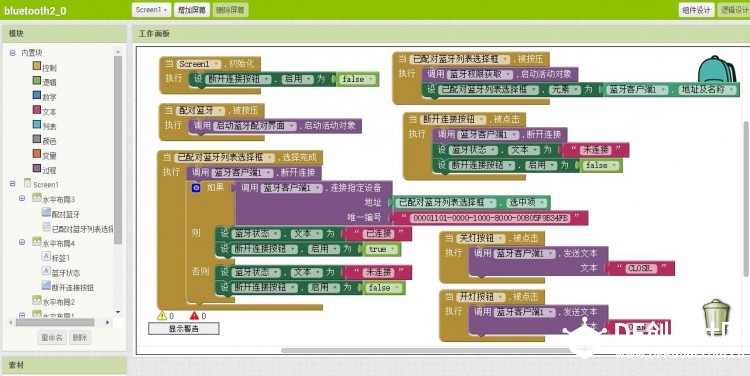Click the 删除 button below block tree

(x=80, y=337)
